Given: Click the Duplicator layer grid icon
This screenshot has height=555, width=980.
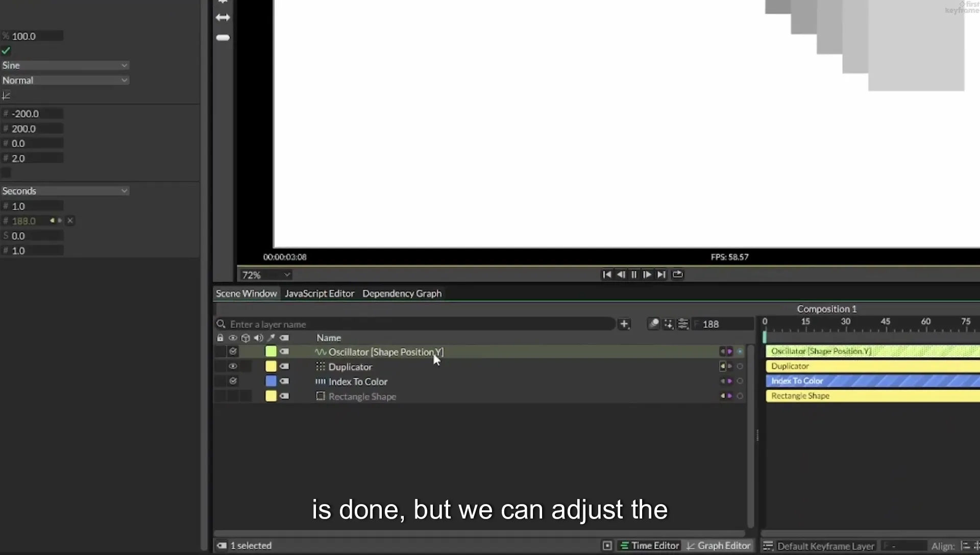Looking at the screenshot, I should pyautogui.click(x=321, y=366).
